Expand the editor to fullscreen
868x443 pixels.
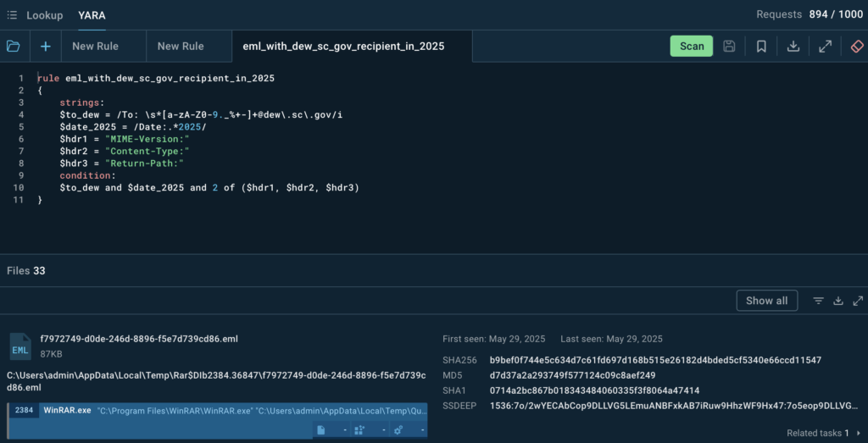(825, 46)
